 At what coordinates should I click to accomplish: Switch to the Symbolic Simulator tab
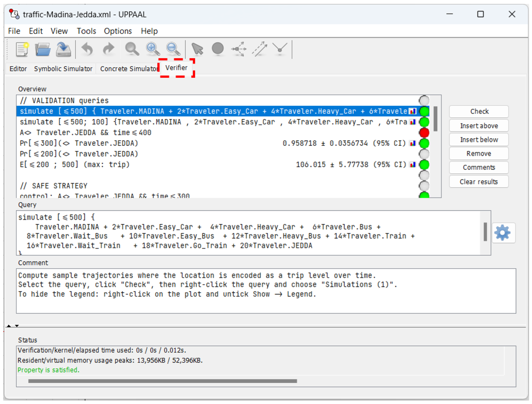tap(63, 69)
